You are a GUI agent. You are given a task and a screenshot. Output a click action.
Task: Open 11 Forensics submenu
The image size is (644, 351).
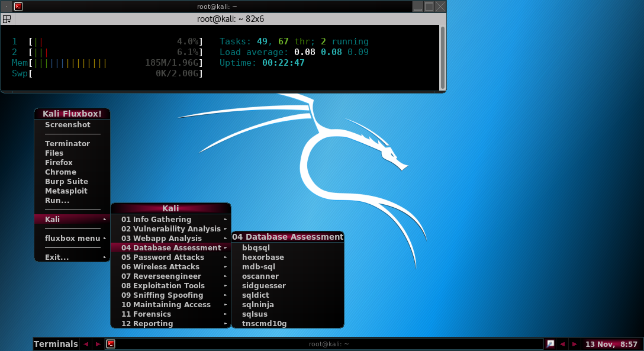[x=171, y=314]
